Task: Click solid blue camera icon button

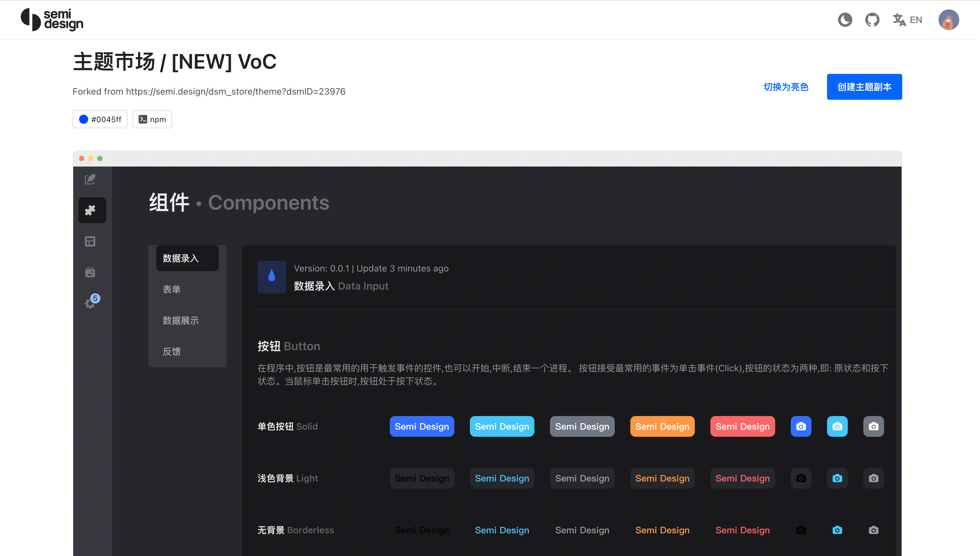Action: coord(801,426)
